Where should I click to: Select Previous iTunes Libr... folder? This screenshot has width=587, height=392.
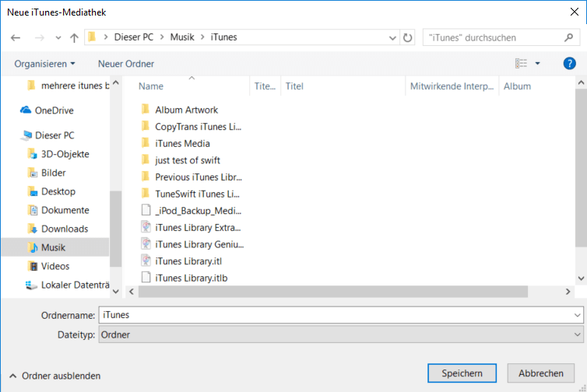point(192,177)
